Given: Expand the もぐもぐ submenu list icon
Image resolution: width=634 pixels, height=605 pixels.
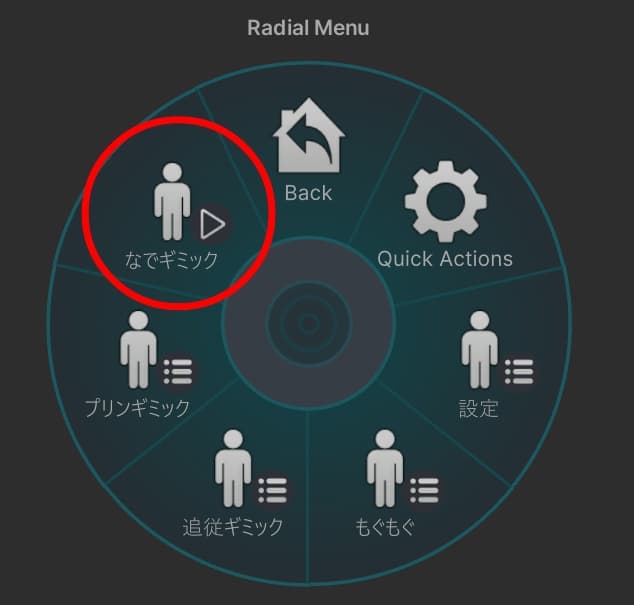Looking at the screenshot, I should click(424, 490).
